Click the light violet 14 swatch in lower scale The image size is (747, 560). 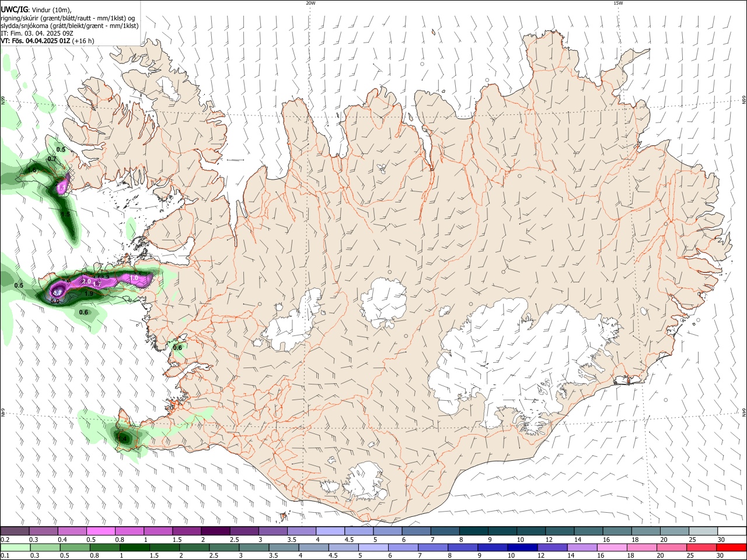click(x=582, y=547)
